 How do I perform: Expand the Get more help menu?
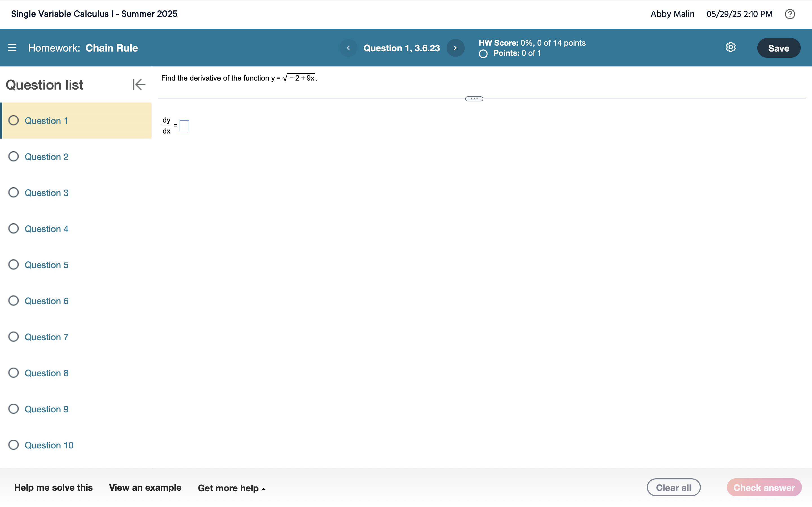coord(231,488)
